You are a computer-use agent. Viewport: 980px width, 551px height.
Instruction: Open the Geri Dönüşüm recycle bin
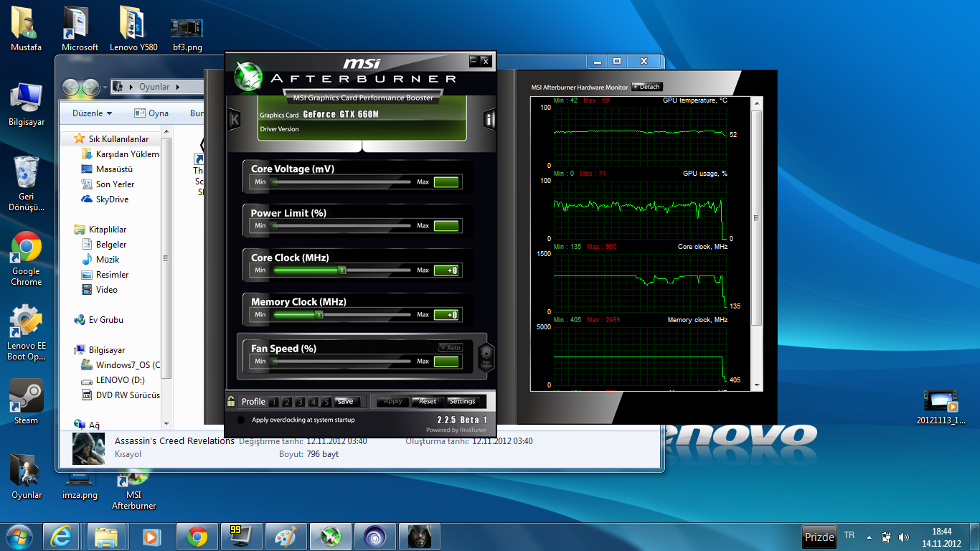coord(27,183)
